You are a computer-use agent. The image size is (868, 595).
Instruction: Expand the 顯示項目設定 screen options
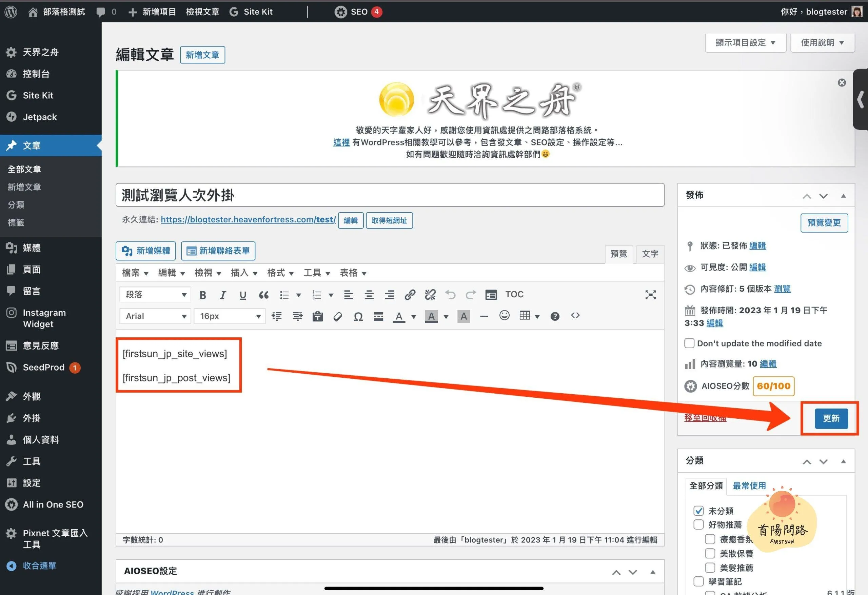(746, 43)
